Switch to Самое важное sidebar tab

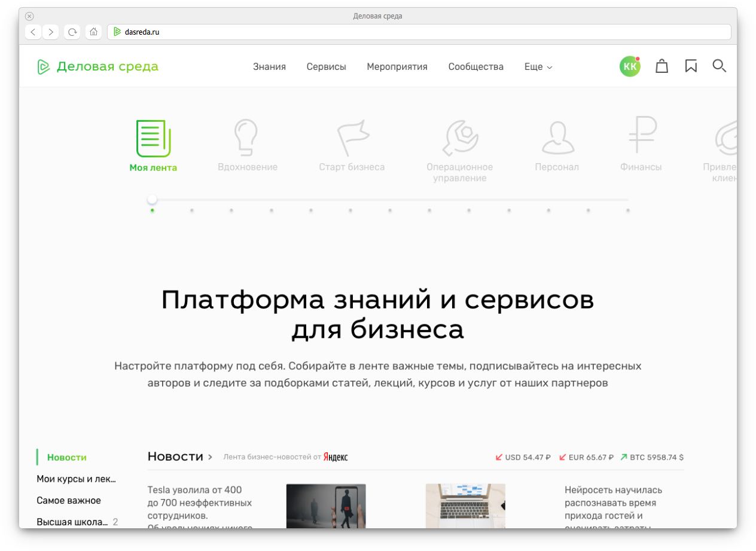click(x=69, y=500)
